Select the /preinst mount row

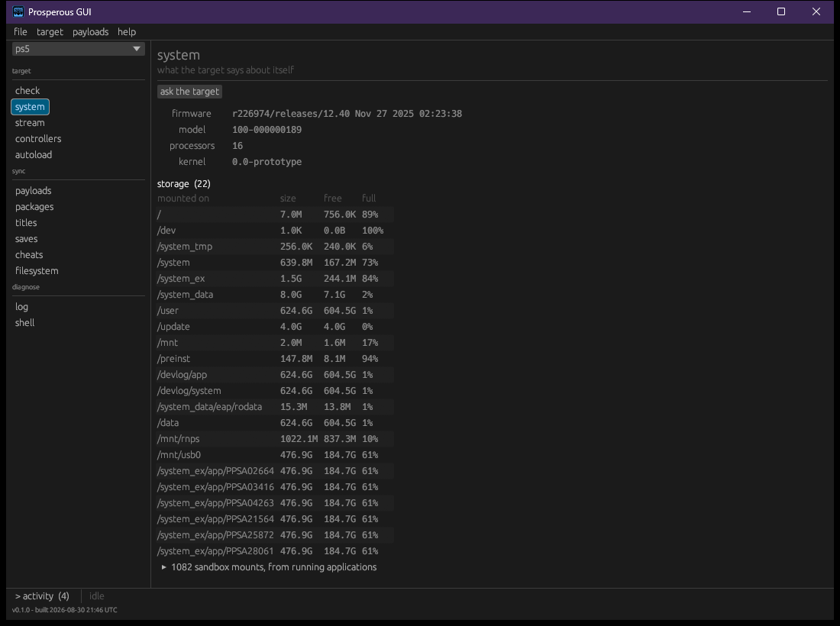(276, 359)
